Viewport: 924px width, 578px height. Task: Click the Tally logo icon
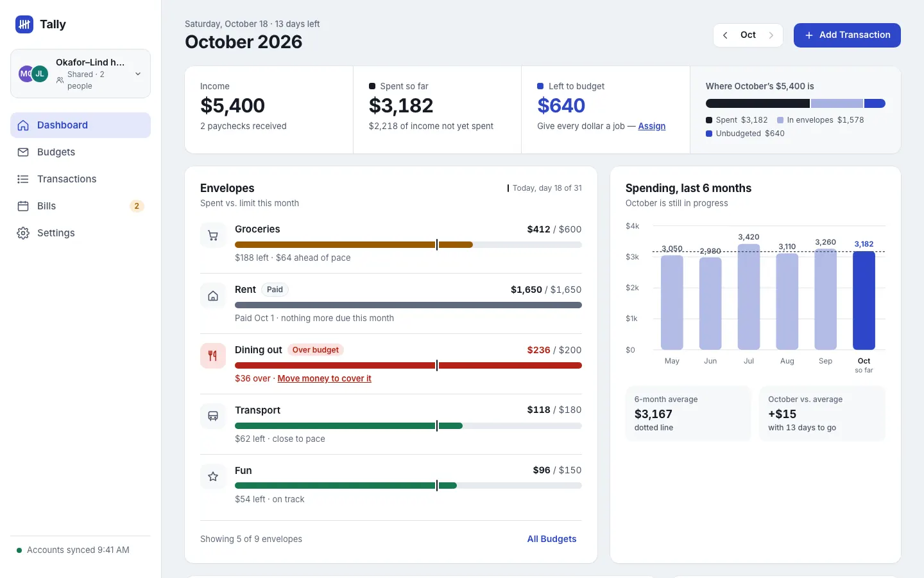[24, 24]
